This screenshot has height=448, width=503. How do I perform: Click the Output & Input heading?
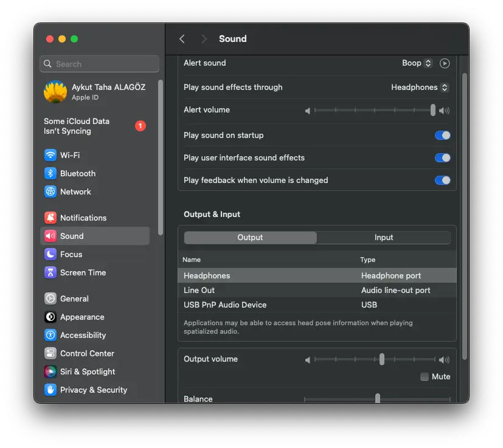[x=212, y=214]
